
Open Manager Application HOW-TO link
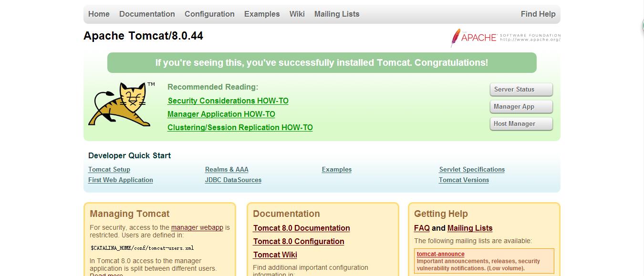click(221, 114)
